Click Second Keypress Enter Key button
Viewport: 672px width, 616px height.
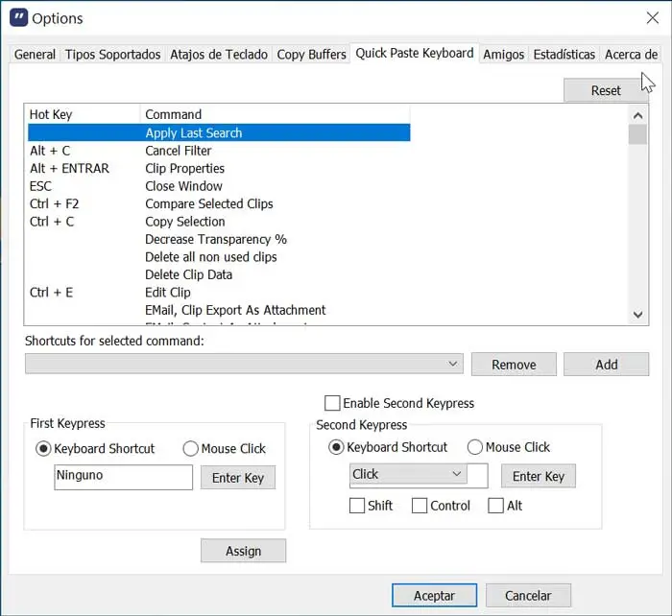(x=539, y=476)
